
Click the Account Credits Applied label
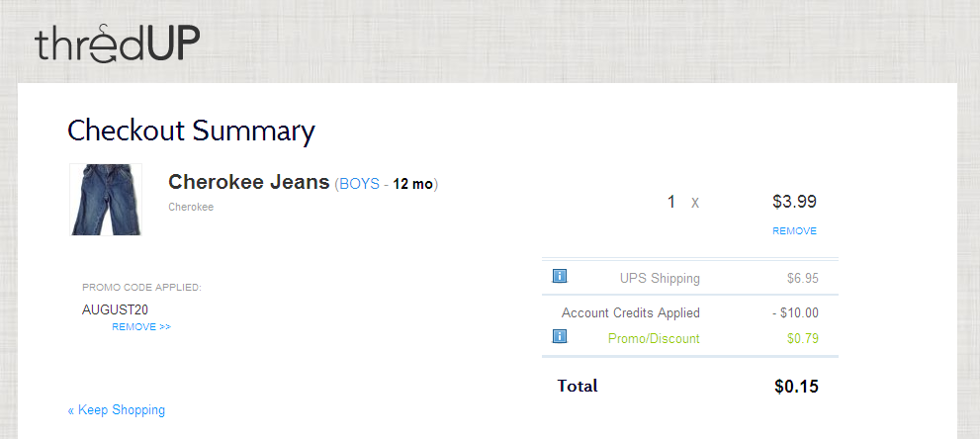pyautogui.click(x=631, y=312)
